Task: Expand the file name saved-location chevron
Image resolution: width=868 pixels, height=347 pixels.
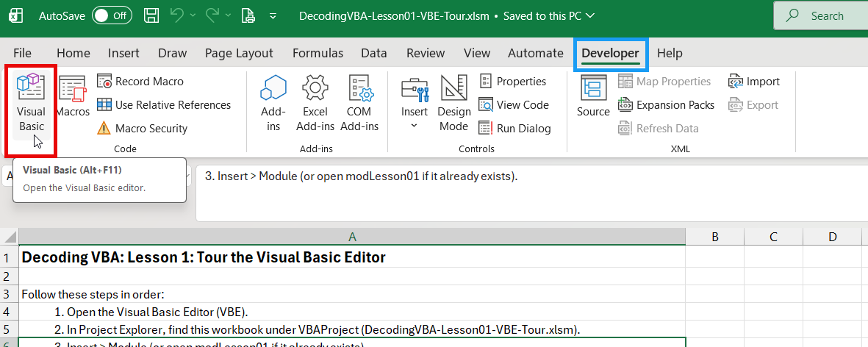Action: point(590,15)
